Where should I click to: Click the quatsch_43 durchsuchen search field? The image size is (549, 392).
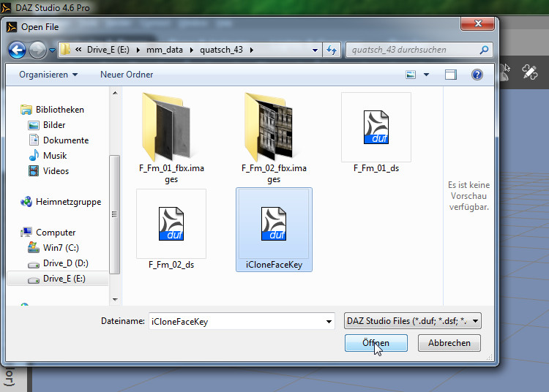419,50
